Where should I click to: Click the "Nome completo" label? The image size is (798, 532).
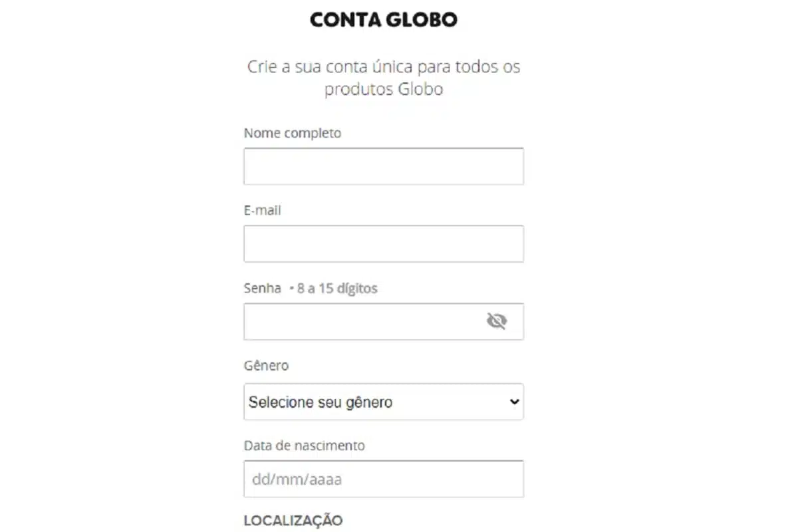coord(293,133)
